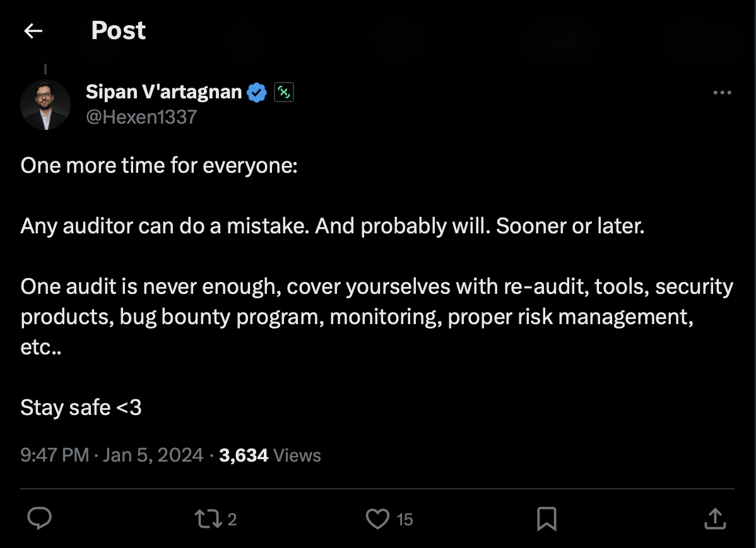
Task: Click the "One more time for everyone" line
Action: pyautogui.click(x=158, y=166)
